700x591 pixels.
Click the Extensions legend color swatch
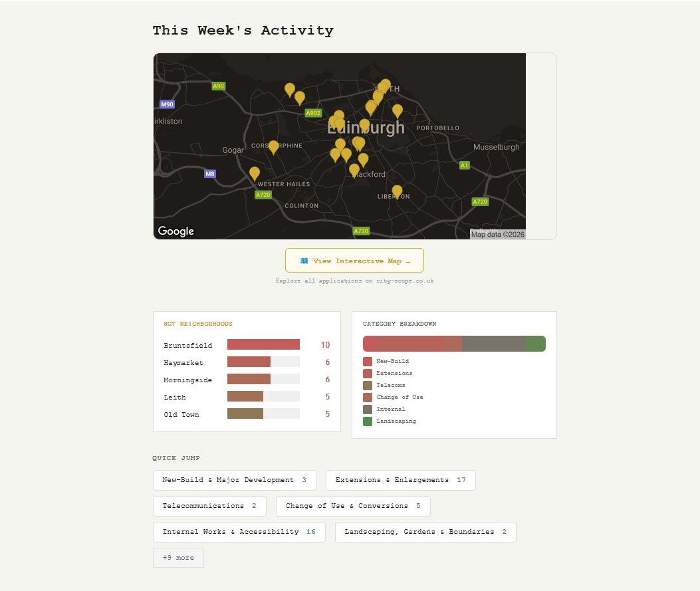tap(368, 374)
